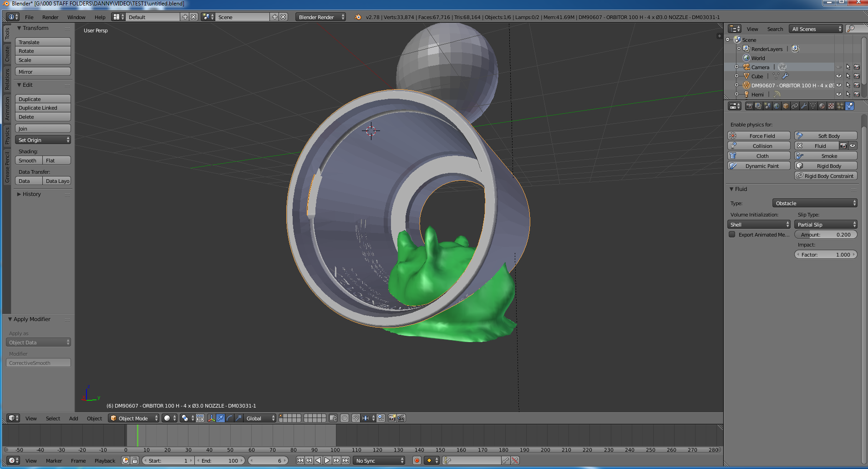Image resolution: width=868 pixels, height=469 pixels.
Task: Click the snap magnet icon
Action: pyautogui.click(x=356, y=418)
